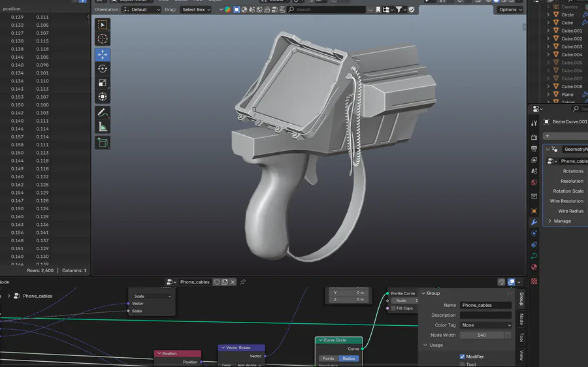Open the Color Tag None dropdown

tap(485, 325)
